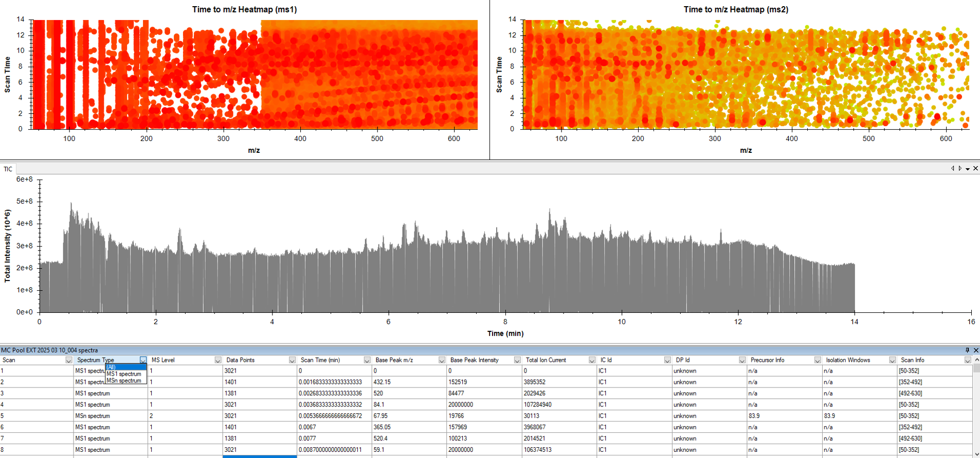Open the Scan column filter dropdown
Image resolution: width=980 pixels, height=458 pixels.
pyautogui.click(x=68, y=360)
